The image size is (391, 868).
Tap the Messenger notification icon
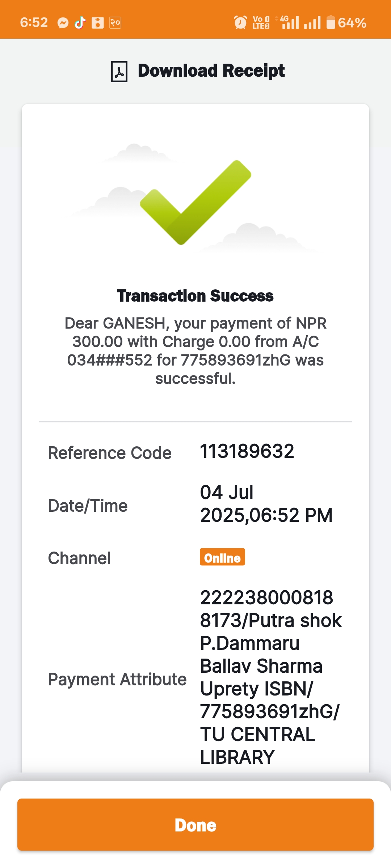[x=63, y=23]
